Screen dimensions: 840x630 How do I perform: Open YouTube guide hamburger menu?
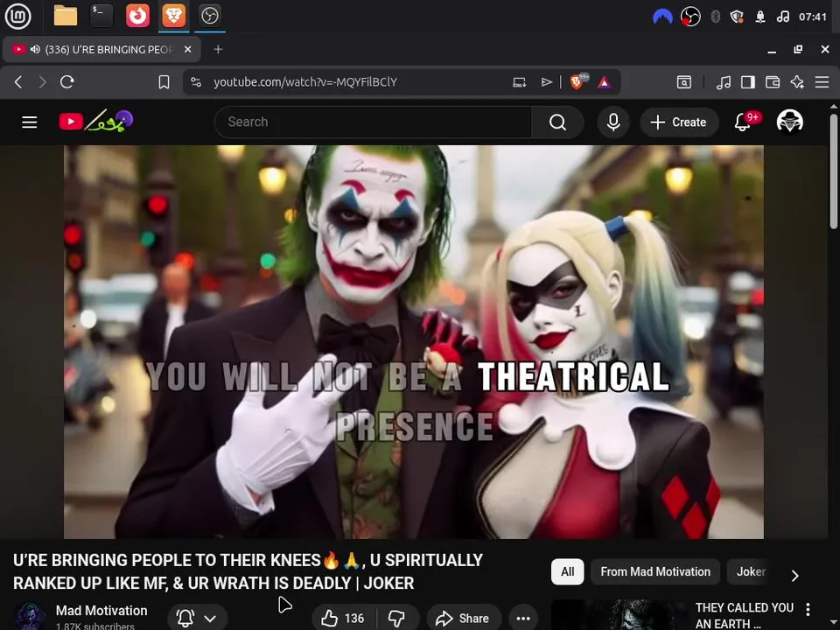pos(30,122)
